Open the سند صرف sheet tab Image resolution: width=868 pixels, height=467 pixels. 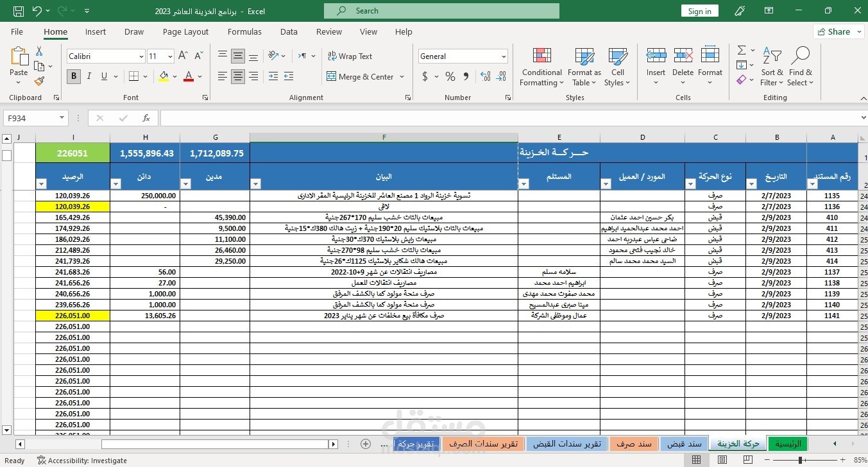pyautogui.click(x=634, y=444)
